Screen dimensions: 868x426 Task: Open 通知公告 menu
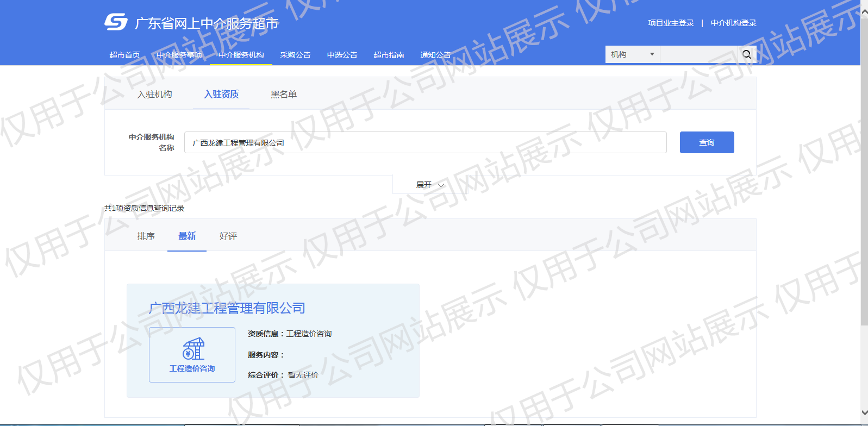click(x=435, y=55)
